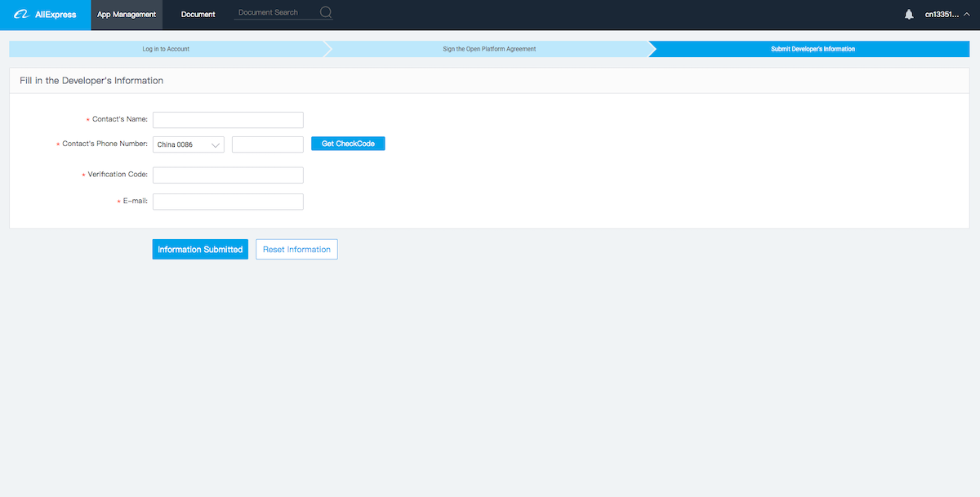Open the Document menu item
The width and height of the screenshot is (980, 497).
click(198, 15)
